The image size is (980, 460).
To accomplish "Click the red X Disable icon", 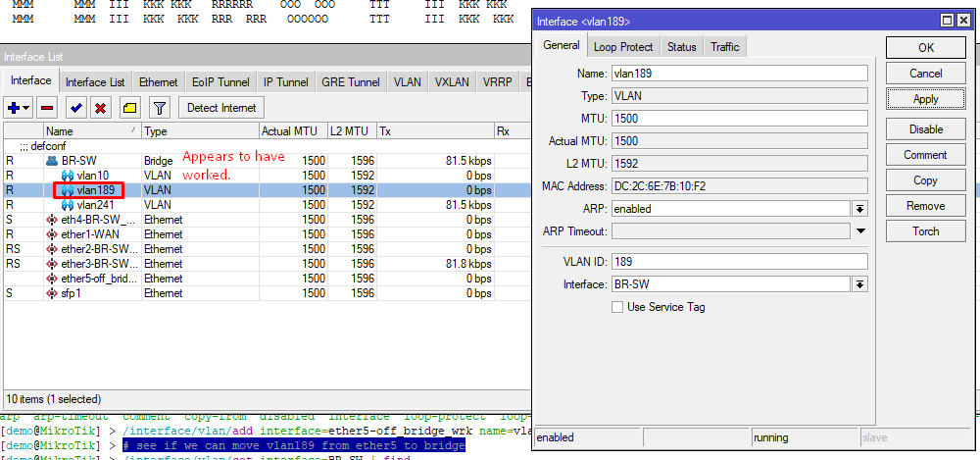I will (100, 108).
